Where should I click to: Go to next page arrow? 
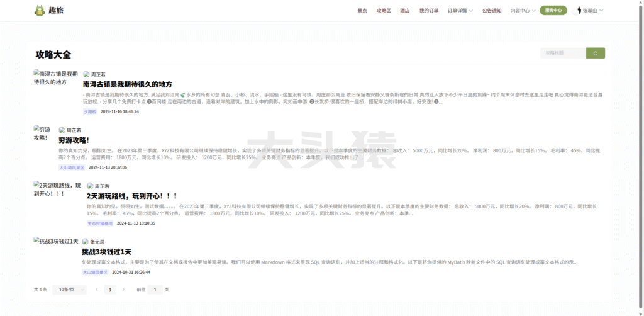click(123, 290)
